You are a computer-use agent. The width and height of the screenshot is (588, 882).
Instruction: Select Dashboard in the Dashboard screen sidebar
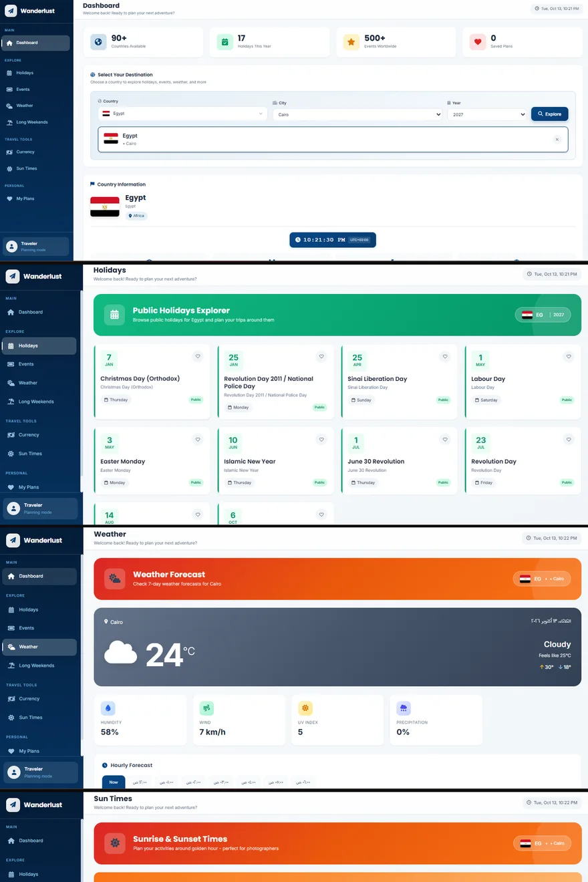[35, 43]
